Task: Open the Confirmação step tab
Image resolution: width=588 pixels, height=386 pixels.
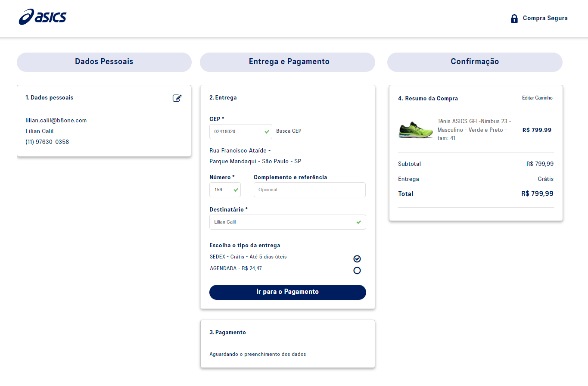Action: point(475,62)
